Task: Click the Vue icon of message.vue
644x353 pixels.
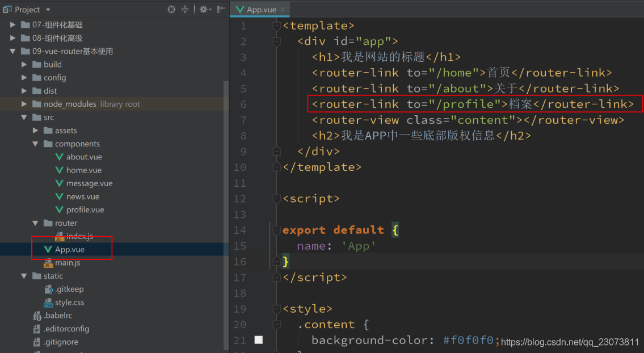Action: point(59,183)
